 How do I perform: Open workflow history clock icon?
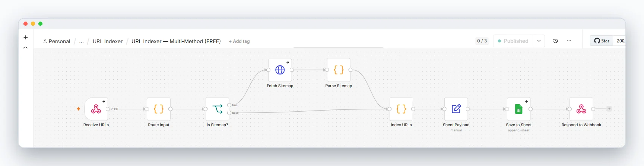[555, 41]
